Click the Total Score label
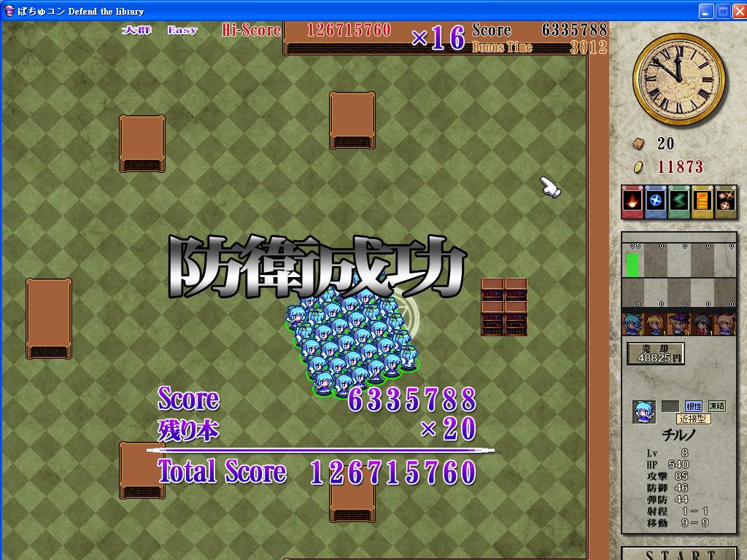Viewport: 747px width, 560px height. (x=222, y=472)
